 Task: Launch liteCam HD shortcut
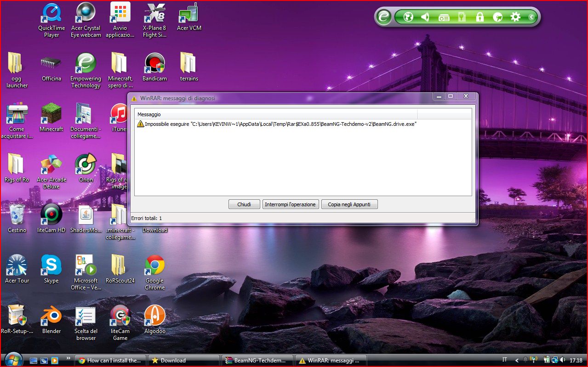pyautogui.click(x=51, y=219)
